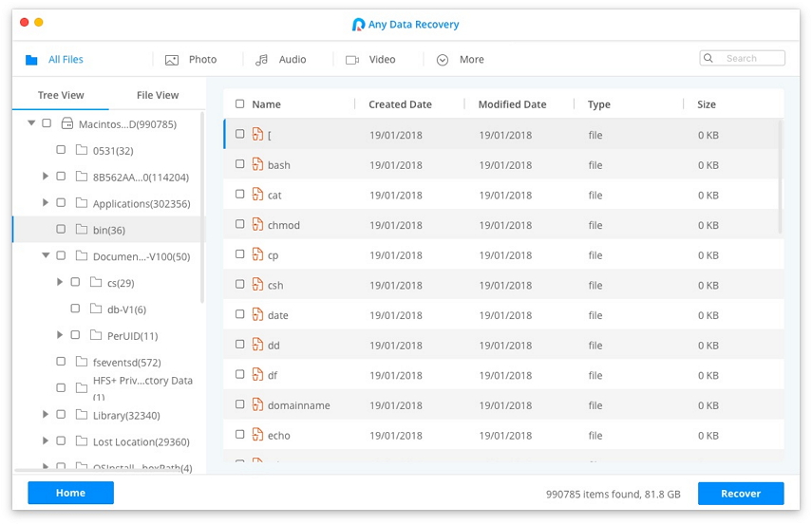Click the file icon beside echo

(257, 435)
